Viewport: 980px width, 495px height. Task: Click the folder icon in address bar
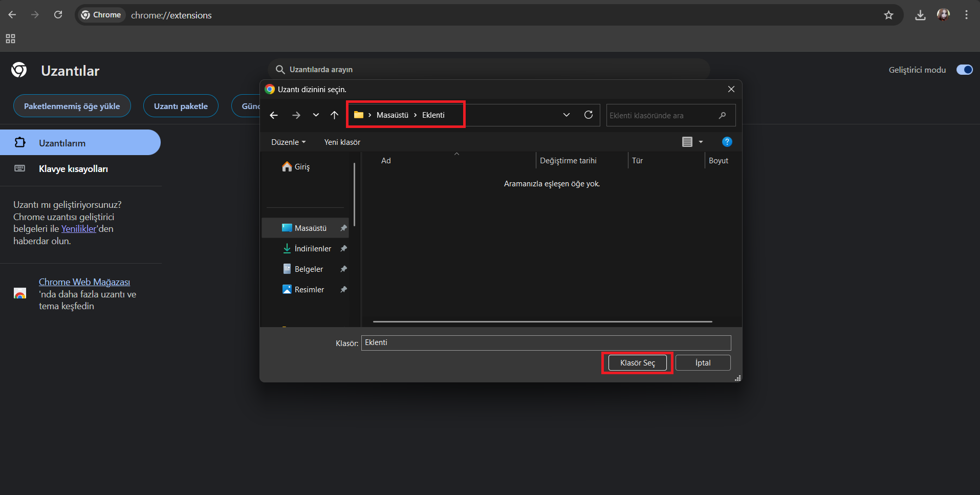point(358,115)
